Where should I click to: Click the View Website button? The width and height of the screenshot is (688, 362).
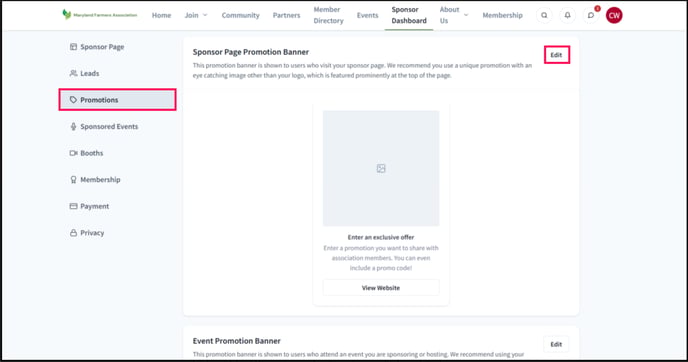coord(381,288)
